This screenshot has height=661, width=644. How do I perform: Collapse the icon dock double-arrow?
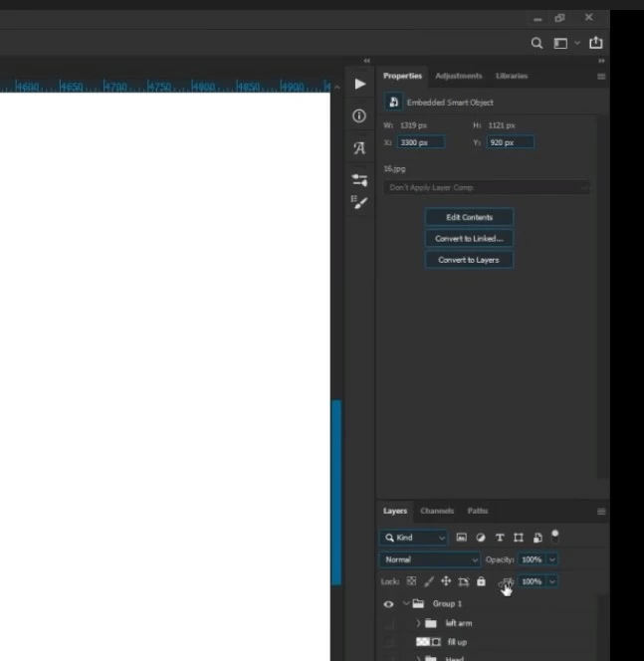(x=366, y=61)
